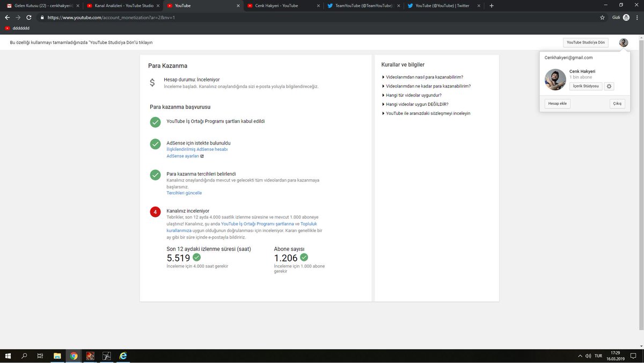The height and width of the screenshot is (363, 644).
Task: Open Windows search from taskbar
Action: [24, 355]
